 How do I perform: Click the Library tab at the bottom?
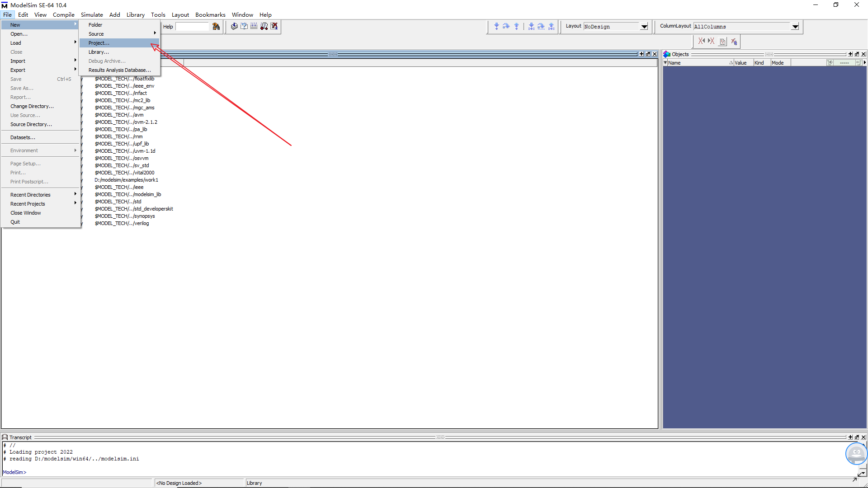pyautogui.click(x=254, y=483)
